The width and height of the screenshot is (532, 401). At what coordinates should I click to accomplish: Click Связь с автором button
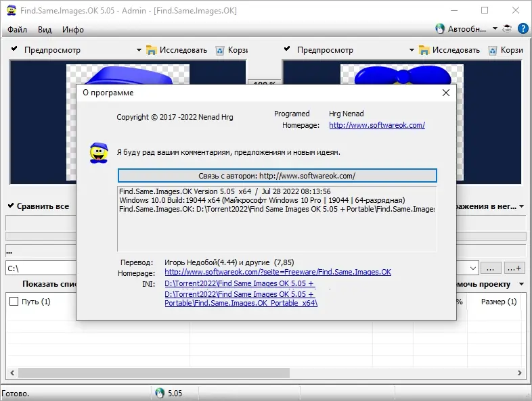(x=278, y=176)
